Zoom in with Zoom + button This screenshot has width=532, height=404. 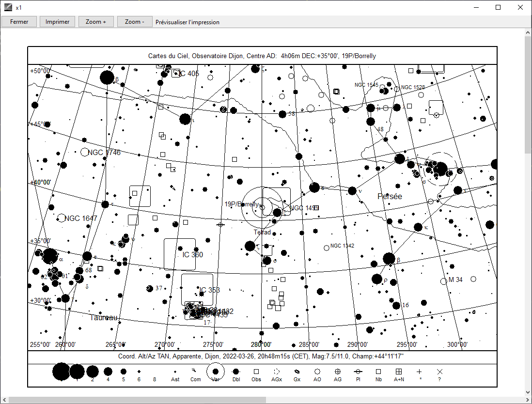coord(96,22)
